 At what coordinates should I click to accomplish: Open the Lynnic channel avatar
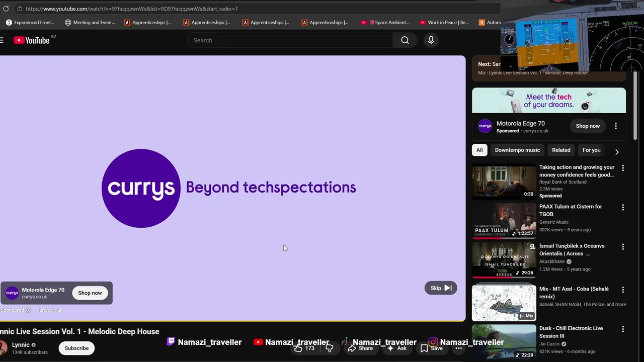coord(3,348)
